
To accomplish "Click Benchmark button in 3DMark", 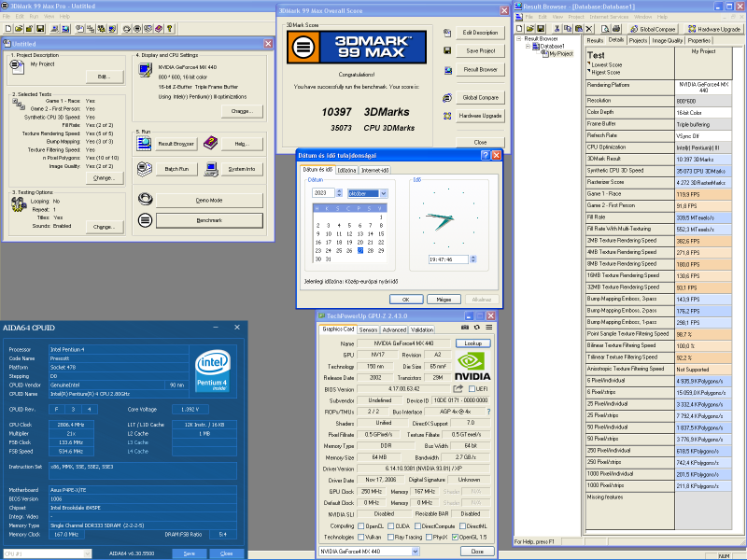I will 209,220.
